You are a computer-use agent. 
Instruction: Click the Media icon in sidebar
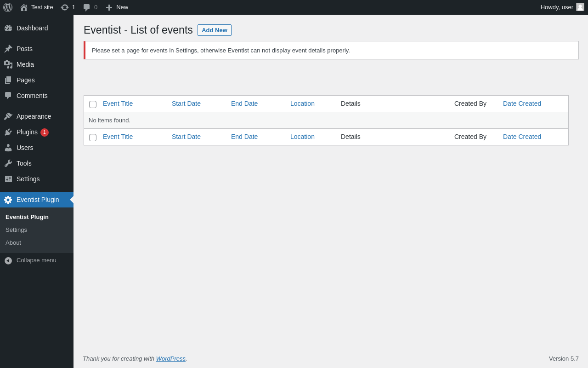pos(8,64)
